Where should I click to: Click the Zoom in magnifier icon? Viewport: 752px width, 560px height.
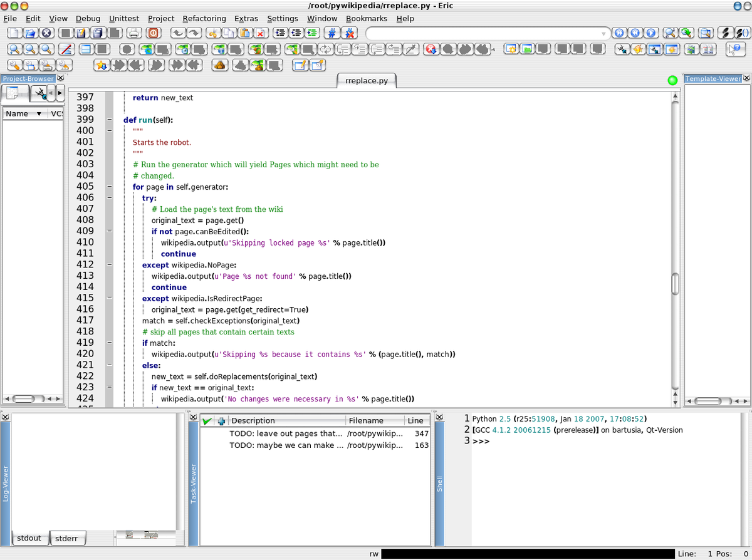click(x=14, y=49)
